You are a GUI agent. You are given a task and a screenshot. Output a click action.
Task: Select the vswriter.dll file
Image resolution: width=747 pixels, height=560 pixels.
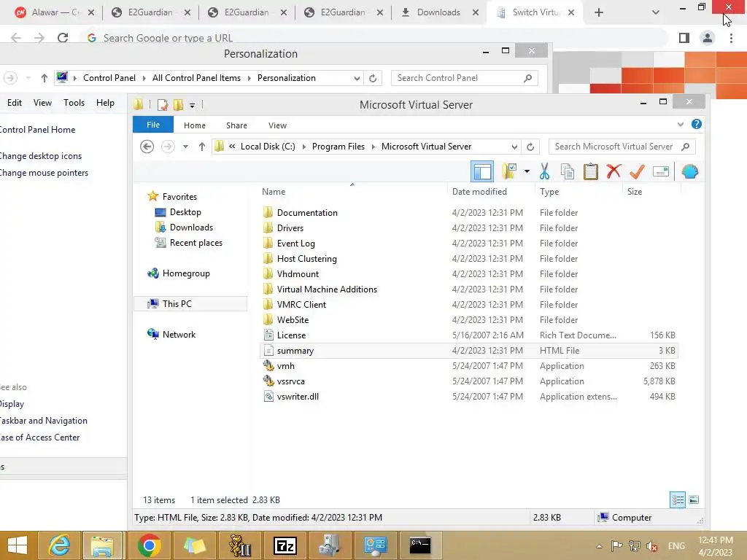tap(298, 396)
